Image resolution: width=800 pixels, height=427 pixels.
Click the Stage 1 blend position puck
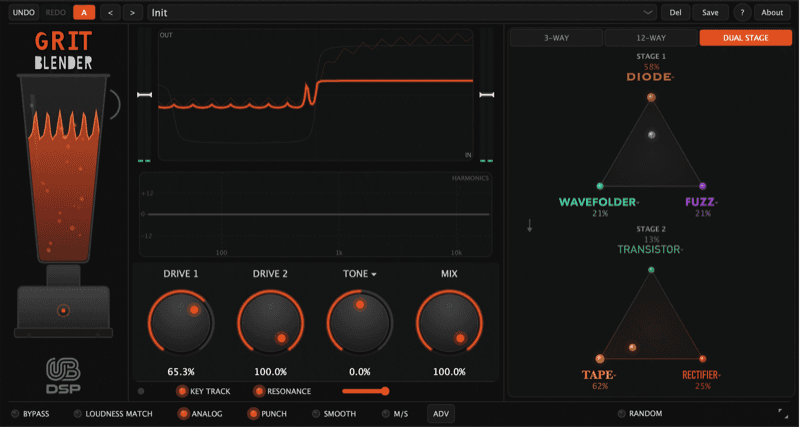pyautogui.click(x=652, y=135)
